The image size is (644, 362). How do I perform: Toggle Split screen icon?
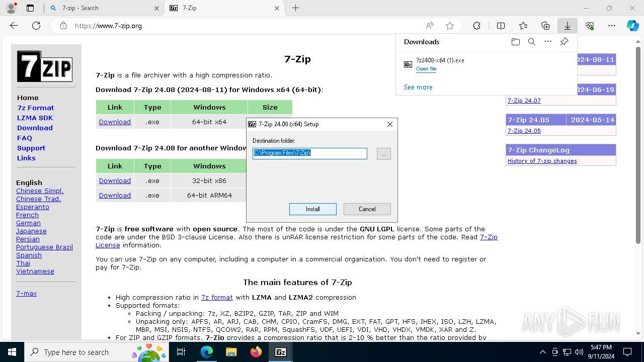501,26
